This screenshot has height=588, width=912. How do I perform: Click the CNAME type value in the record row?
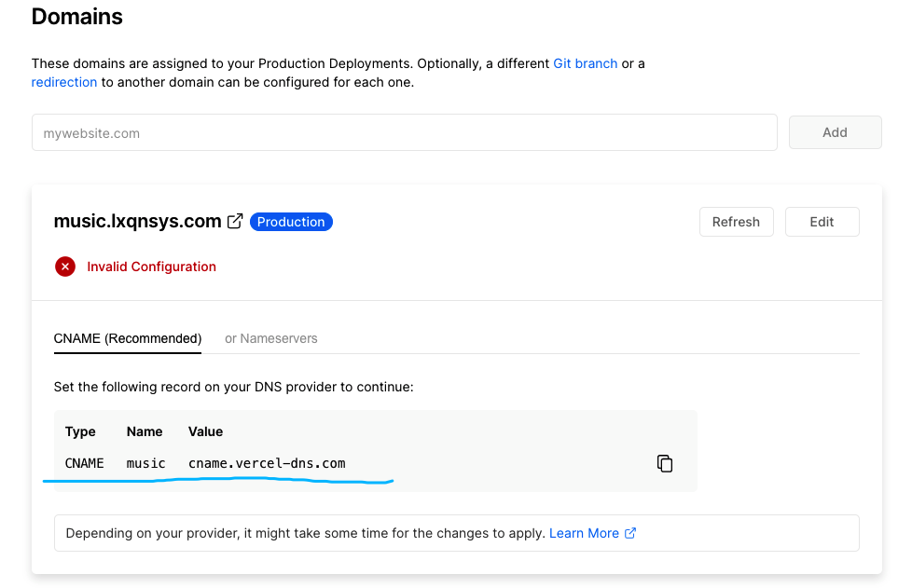[85, 463]
